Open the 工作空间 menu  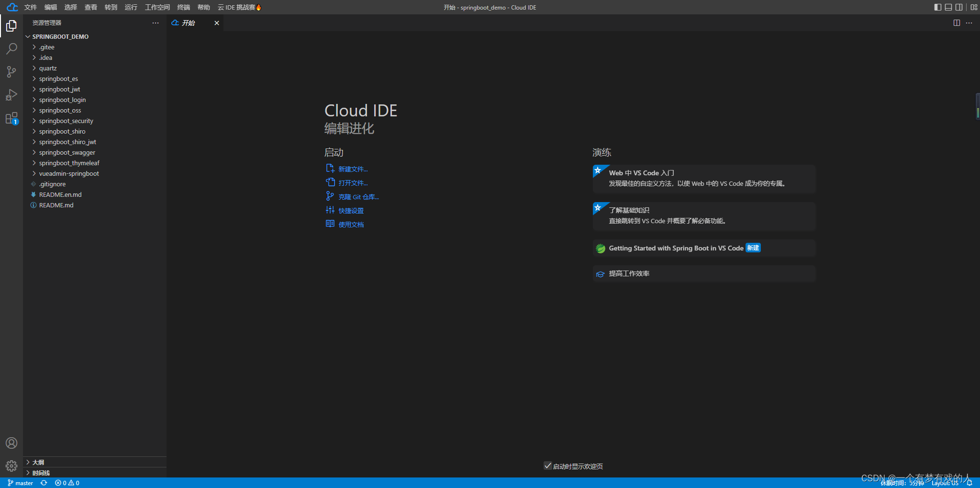[157, 7]
